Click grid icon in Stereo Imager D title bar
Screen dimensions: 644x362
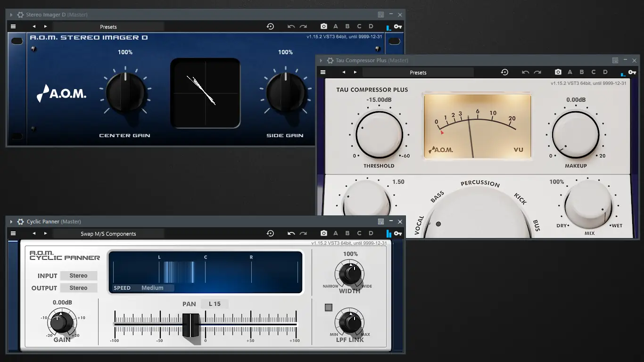tap(381, 15)
